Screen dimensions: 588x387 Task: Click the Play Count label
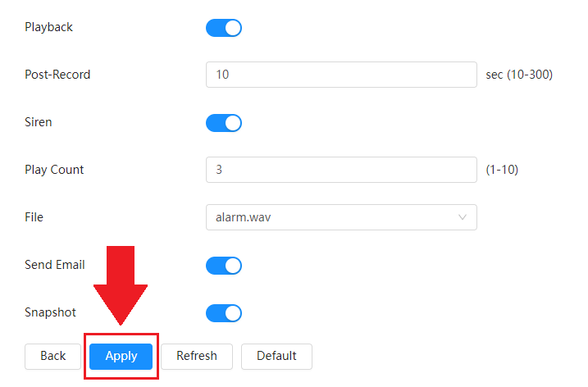54,170
